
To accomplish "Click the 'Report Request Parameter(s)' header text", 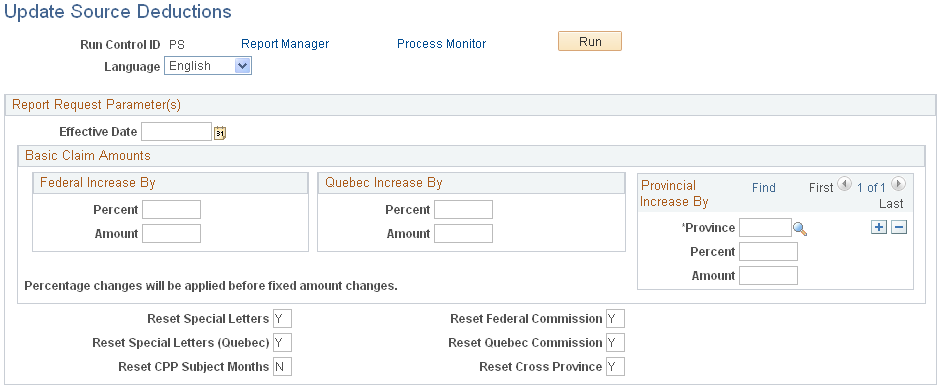I will [97, 105].
